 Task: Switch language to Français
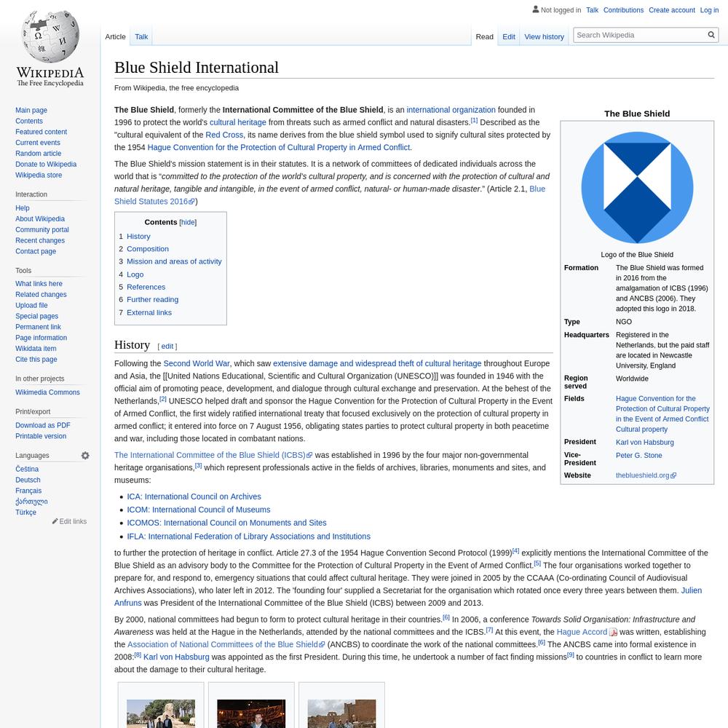pos(28,491)
